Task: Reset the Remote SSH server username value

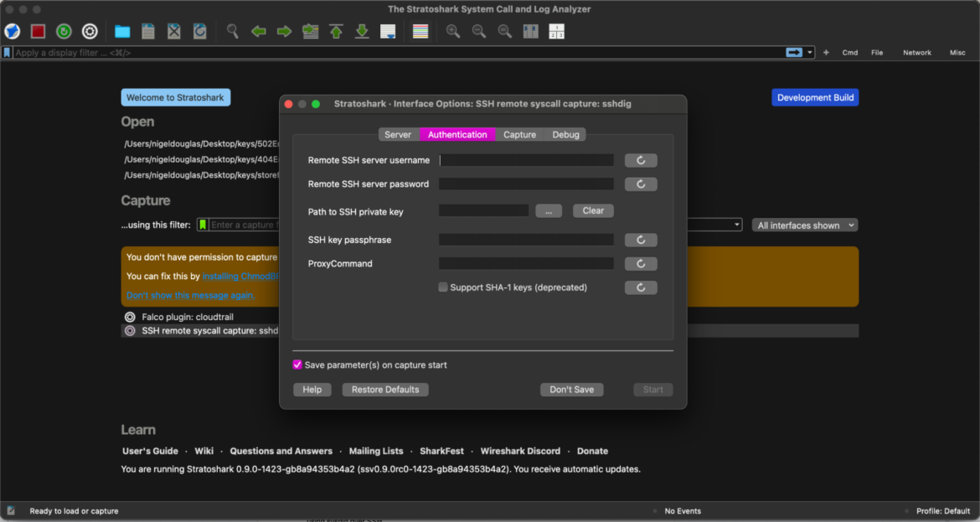Action: (x=641, y=160)
